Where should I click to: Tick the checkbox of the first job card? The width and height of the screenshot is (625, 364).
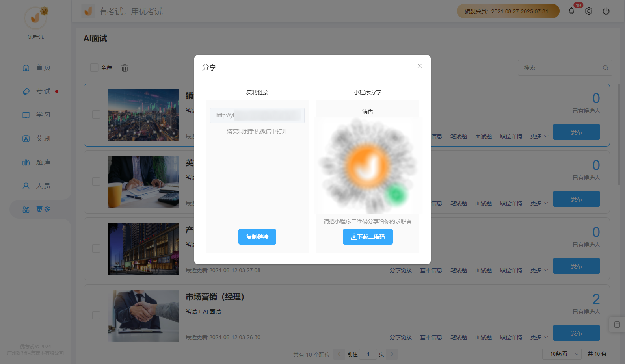(x=96, y=114)
